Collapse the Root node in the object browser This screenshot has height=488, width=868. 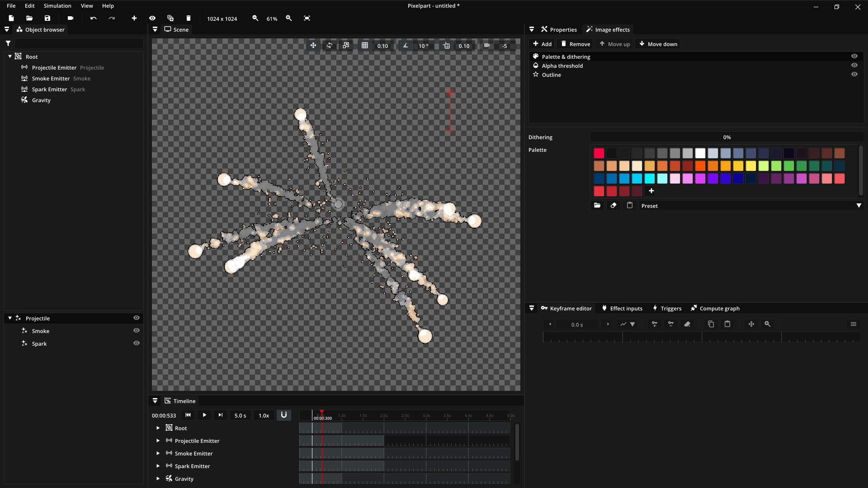pyautogui.click(x=9, y=56)
